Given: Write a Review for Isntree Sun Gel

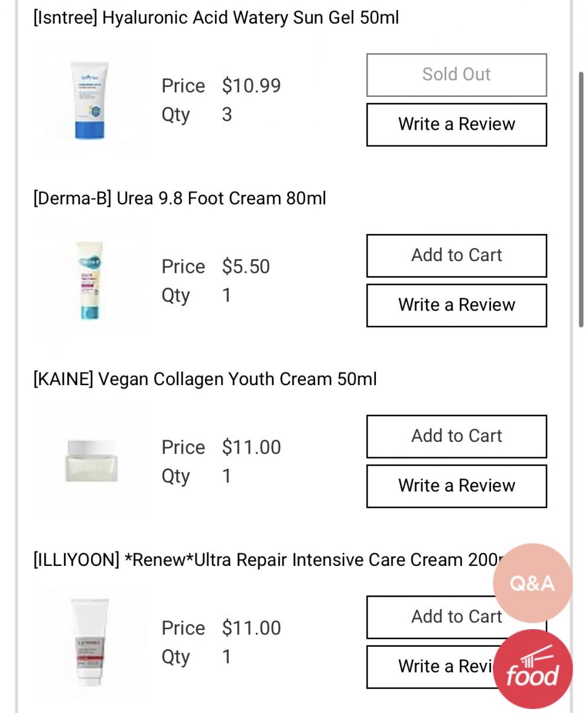Looking at the screenshot, I should [x=456, y=125].
